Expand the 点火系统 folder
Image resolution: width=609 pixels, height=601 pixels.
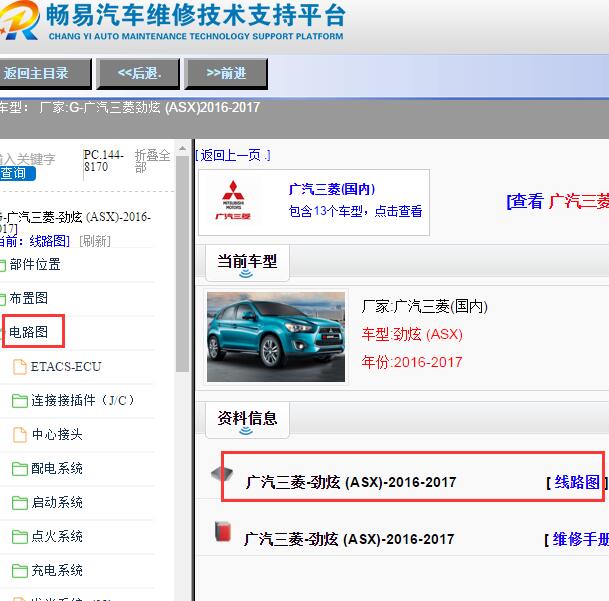coord(57,536)
